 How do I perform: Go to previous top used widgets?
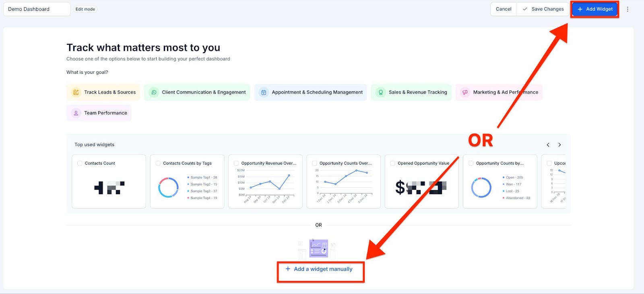548,145
